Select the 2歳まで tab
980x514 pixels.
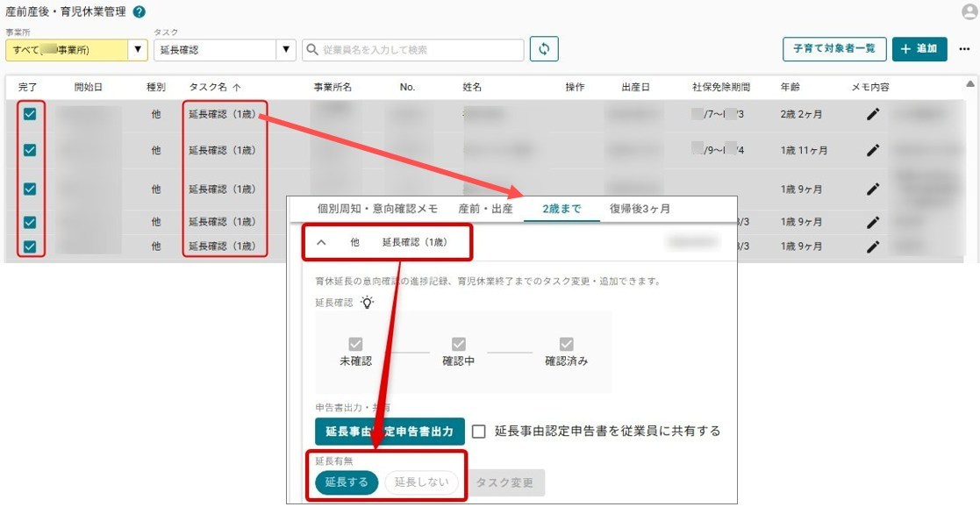[562, 209]
